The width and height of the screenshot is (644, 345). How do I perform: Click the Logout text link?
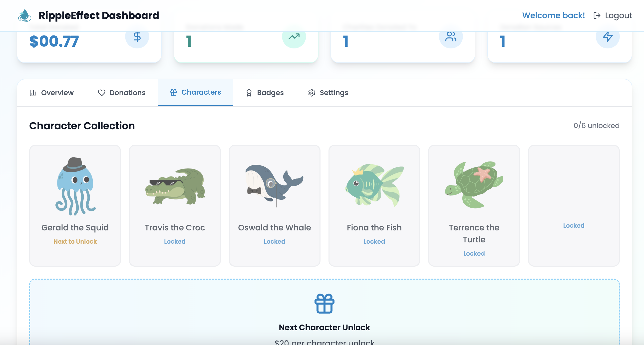[618, 15]
